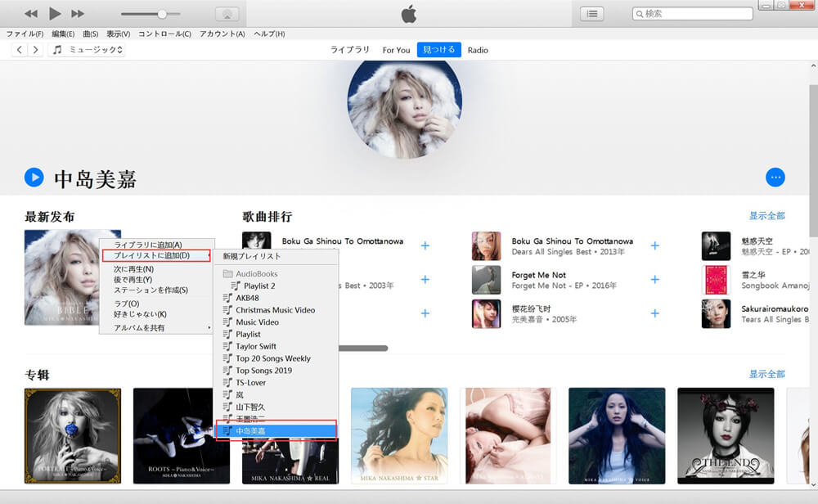818x504 pixels.
Task: Start playback with the top play button
Action: 55,14
